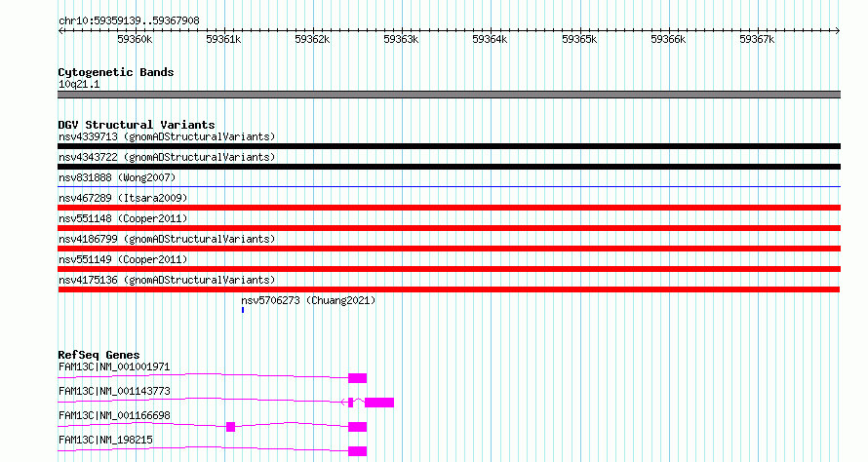The height and width of the screenshot is (462, 868).
Task: Click the right arrow of the ruler
Action: 837,31
